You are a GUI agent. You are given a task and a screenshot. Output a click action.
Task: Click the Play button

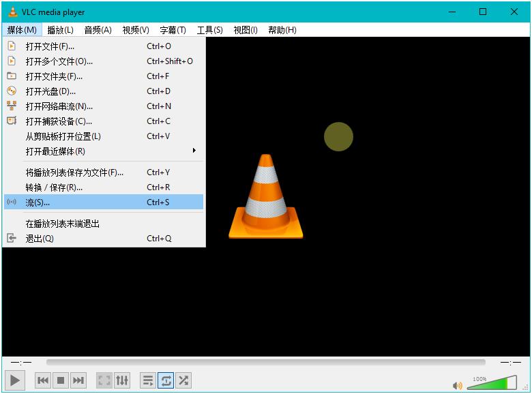[x=15, y=380]
